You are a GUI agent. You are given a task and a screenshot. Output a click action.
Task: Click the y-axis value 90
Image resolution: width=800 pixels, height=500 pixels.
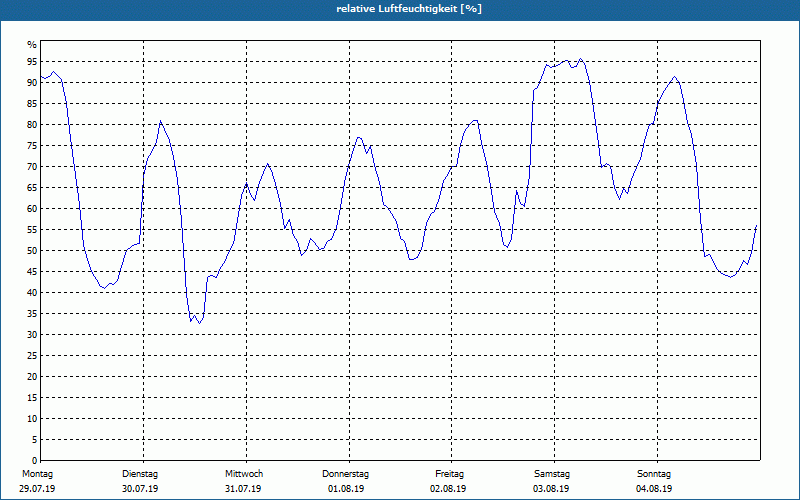tap(32, 83)
